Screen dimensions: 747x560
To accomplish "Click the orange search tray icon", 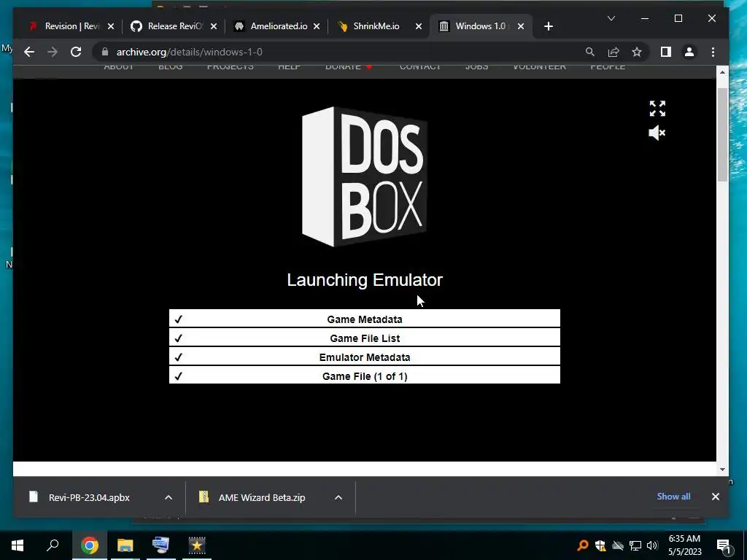I will (x=582, y=545).
